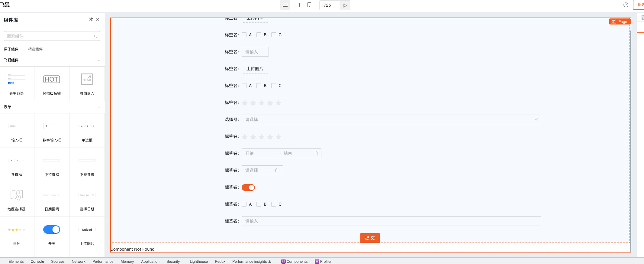Viewport: 644px width, 264px height.
Task: Collapse the 飞狐组件 section
Action: pyautogui.click(x=99, y=60)
